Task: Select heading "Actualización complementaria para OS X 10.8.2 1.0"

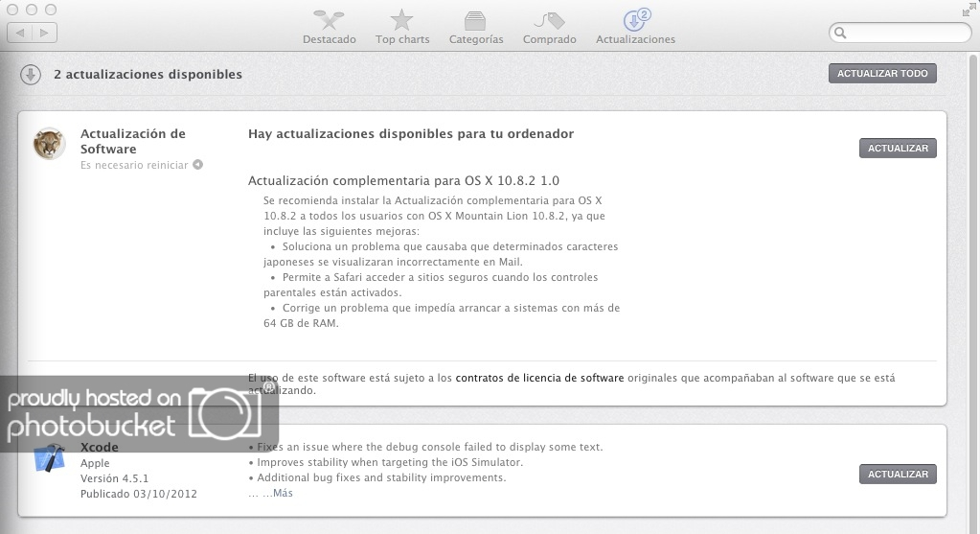Action: click(403, 180)
